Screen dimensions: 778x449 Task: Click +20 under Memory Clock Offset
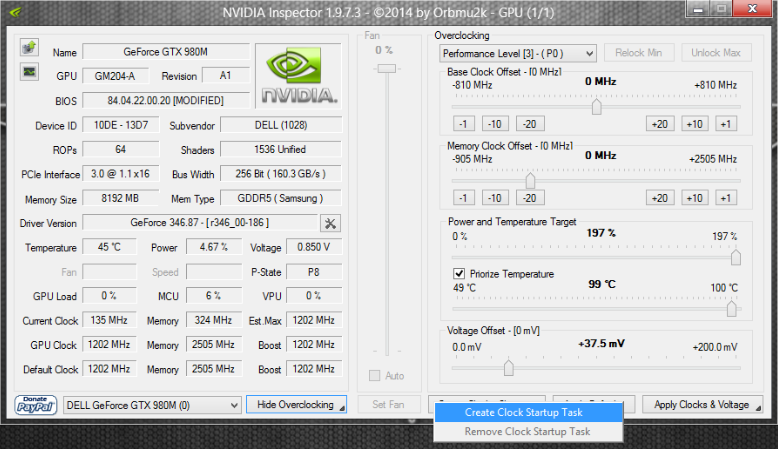pos(660,198)
